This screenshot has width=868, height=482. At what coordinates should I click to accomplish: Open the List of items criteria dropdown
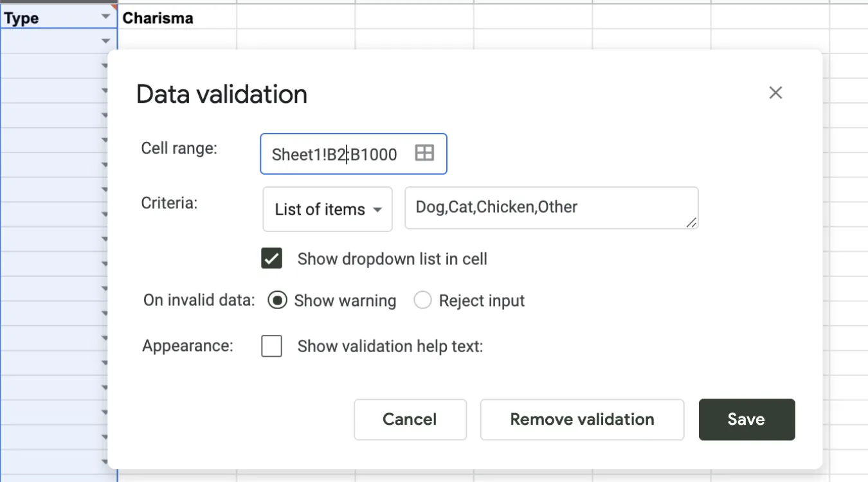pyautogui.click(x=327, y=209)
